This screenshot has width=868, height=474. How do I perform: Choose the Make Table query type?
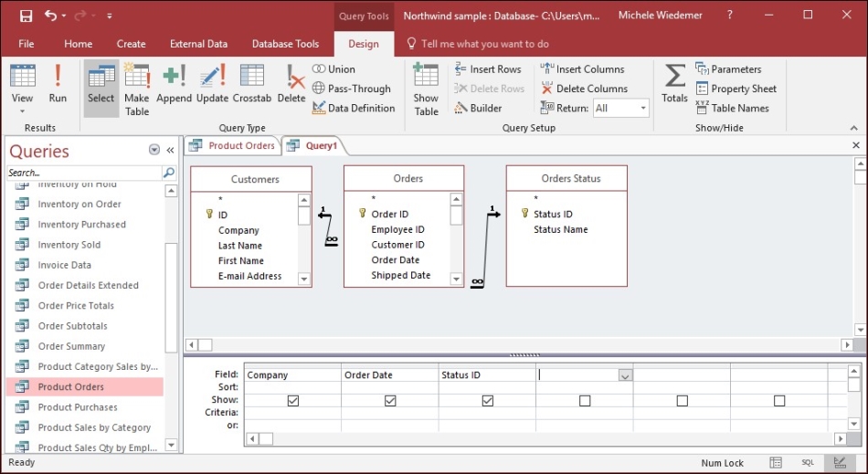coord(137,90)
